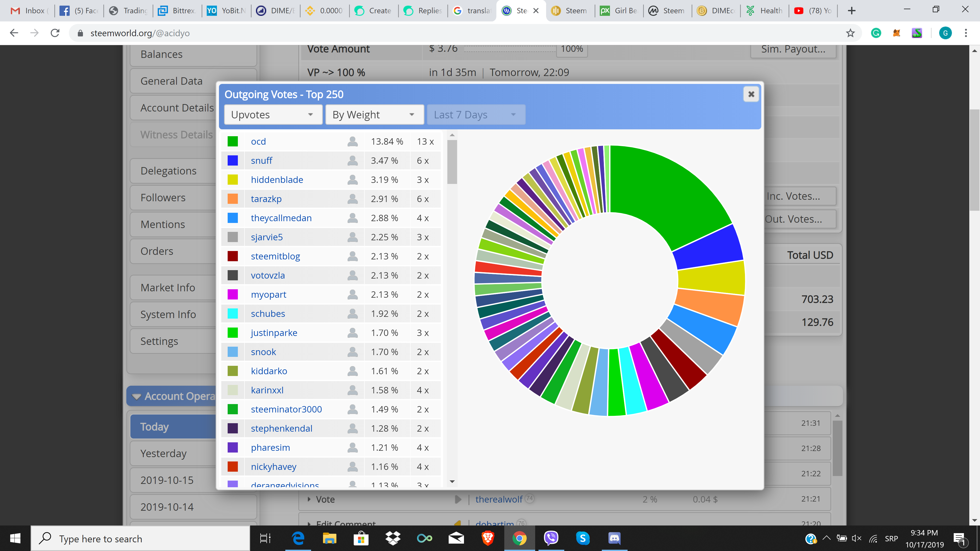The height and width of the screenshot is (551, 980).
Task: Click the Delegations sidebar button
Action: tap(168, 171)
